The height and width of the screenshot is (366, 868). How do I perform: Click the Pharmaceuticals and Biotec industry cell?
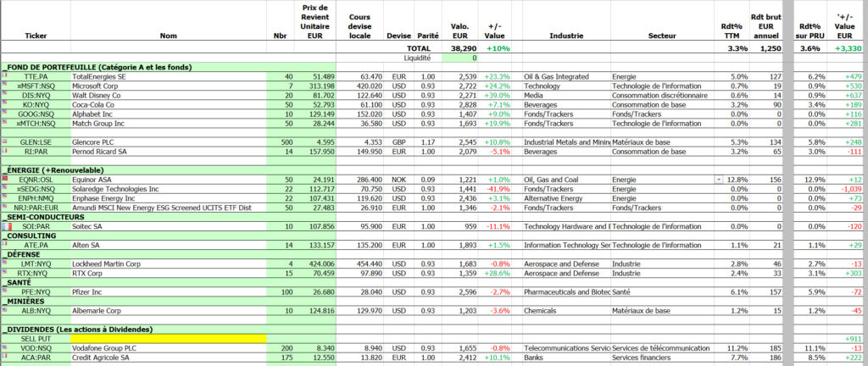(x=566, y=292)
